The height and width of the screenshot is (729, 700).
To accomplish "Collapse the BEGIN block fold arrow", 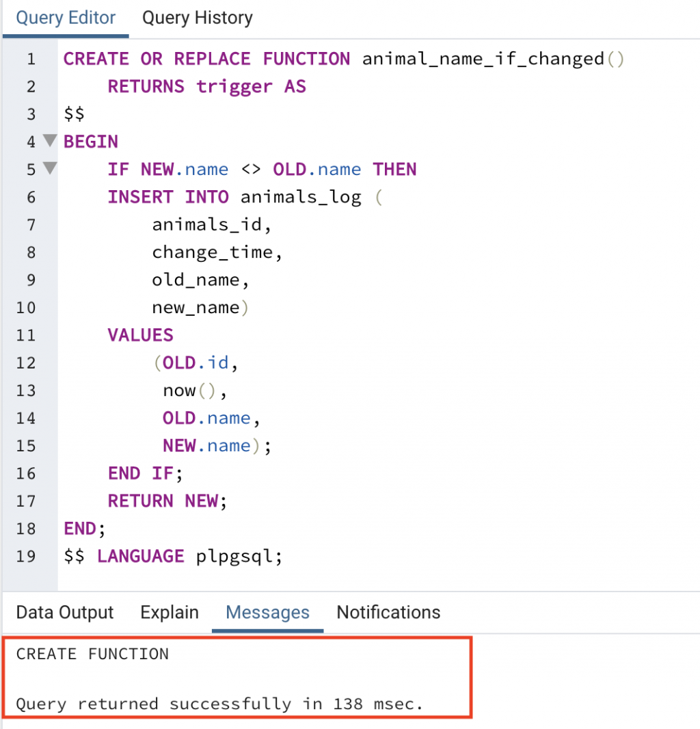I will click(50, 140).
